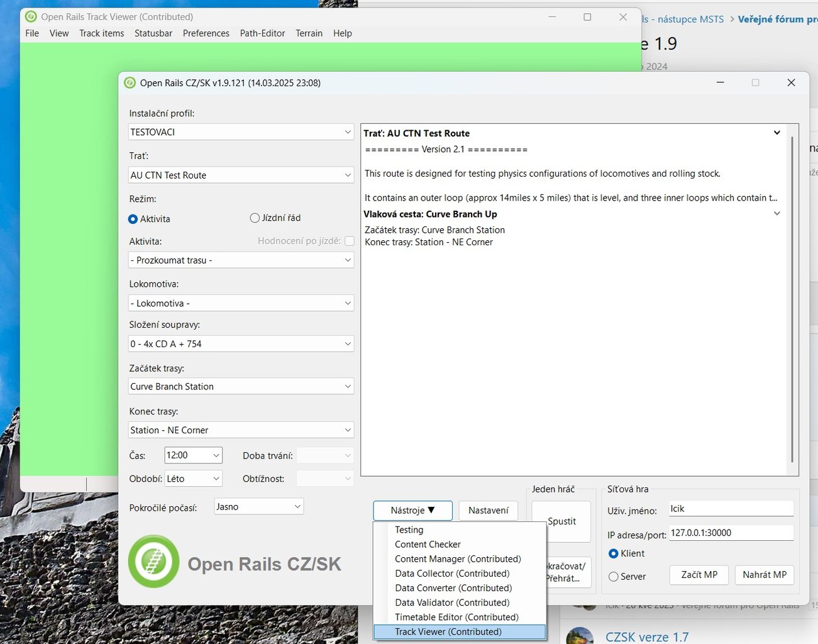Select Content Checker in tools menu

click(428, 544)
